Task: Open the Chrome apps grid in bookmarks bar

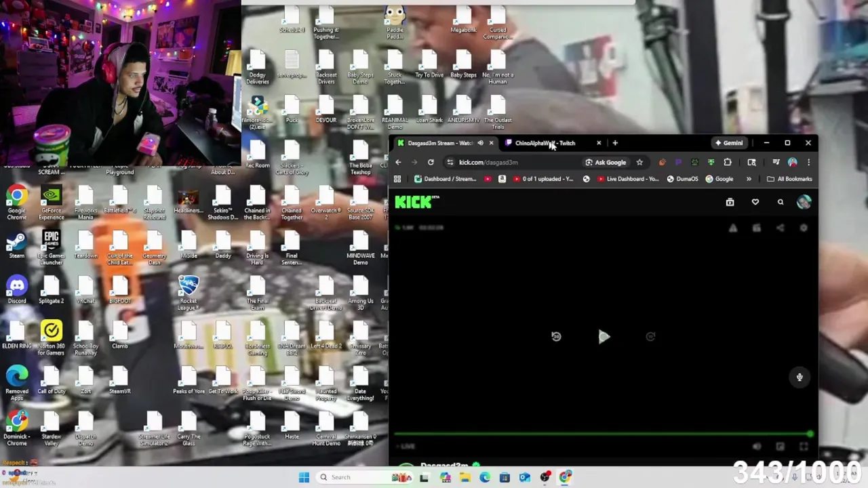Action: coord(397,179)
